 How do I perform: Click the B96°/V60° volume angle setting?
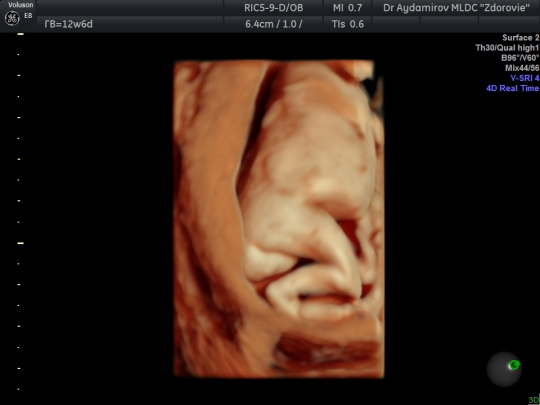520,58
